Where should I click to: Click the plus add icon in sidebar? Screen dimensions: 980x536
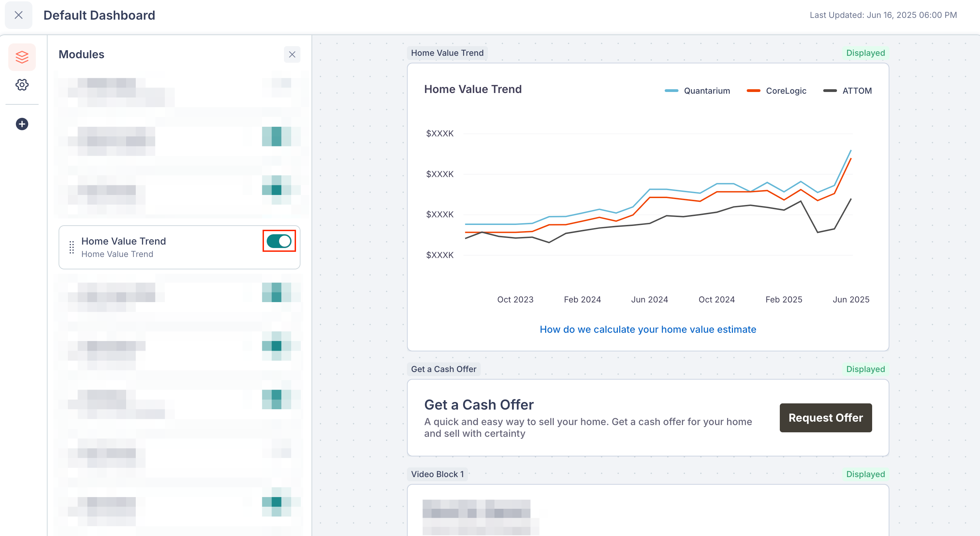coord(22,124)
